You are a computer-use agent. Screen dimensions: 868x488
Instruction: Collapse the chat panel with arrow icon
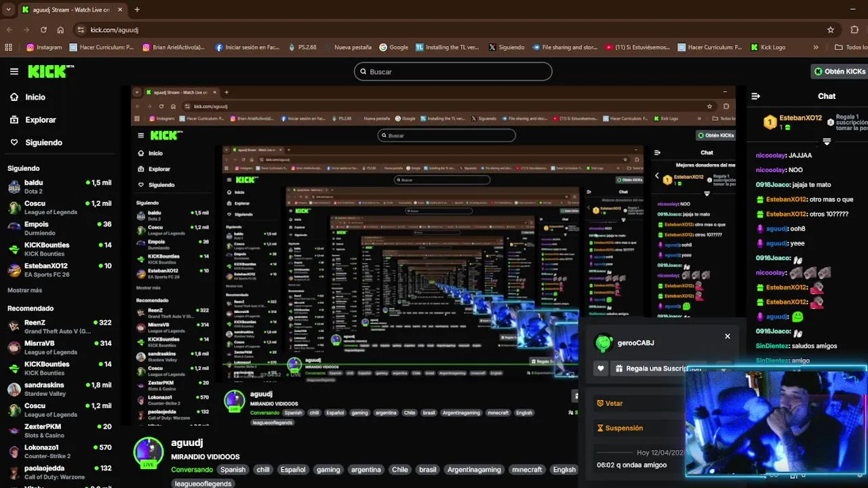pos(755,96)
